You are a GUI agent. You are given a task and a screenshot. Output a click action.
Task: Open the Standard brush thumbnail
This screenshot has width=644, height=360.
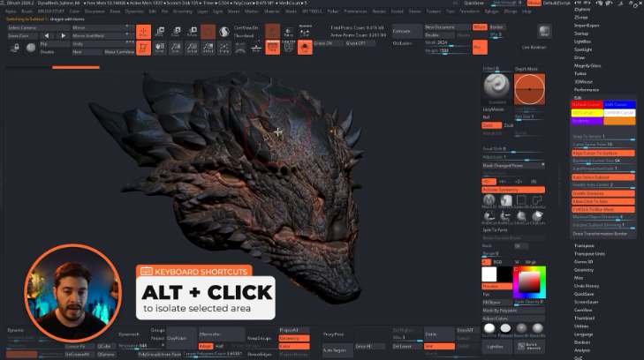(497, 88)
